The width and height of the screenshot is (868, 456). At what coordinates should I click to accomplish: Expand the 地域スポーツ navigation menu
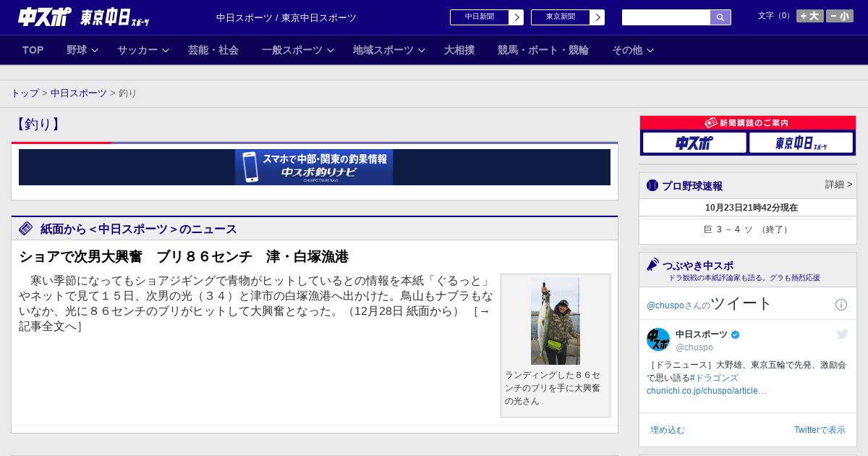tap(389, 50)
